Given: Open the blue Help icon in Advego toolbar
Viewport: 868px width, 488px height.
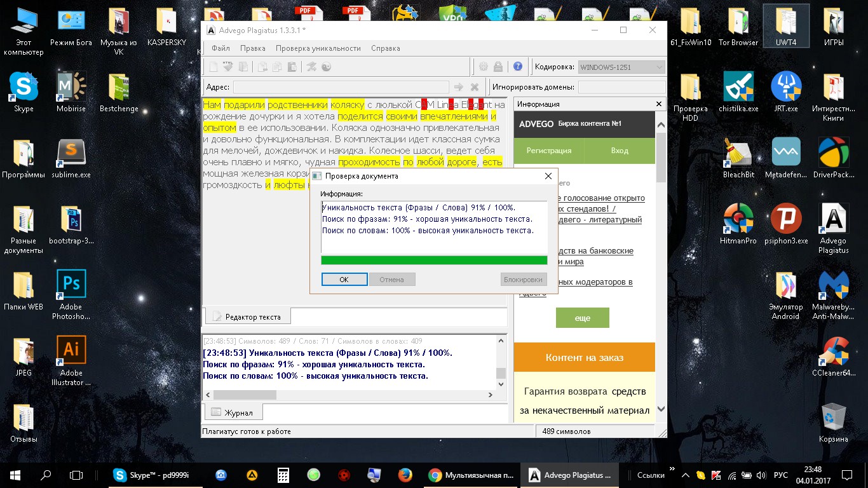Looking at the screenshot, I should (x=518, y=67).
